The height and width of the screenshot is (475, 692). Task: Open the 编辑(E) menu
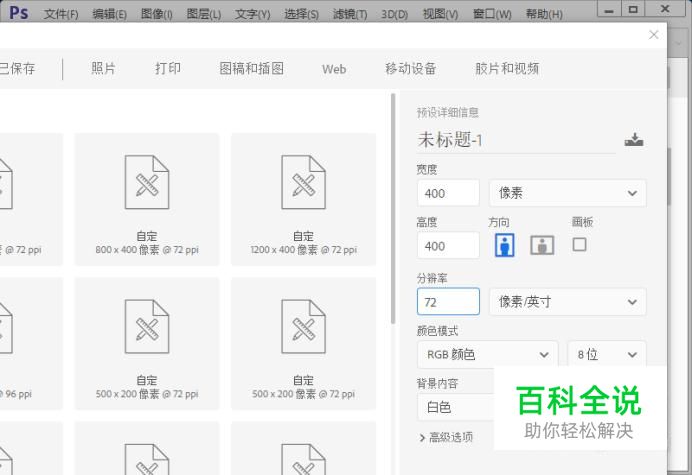(109, 14)
